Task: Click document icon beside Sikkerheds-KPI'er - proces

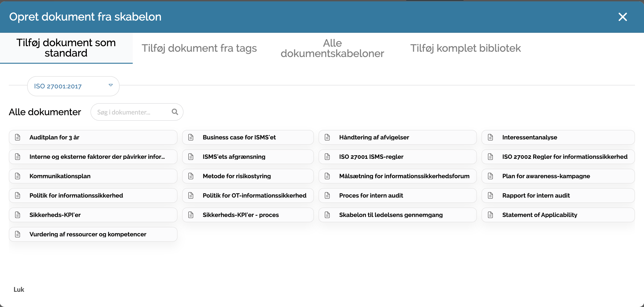Action: pos(191,215)
